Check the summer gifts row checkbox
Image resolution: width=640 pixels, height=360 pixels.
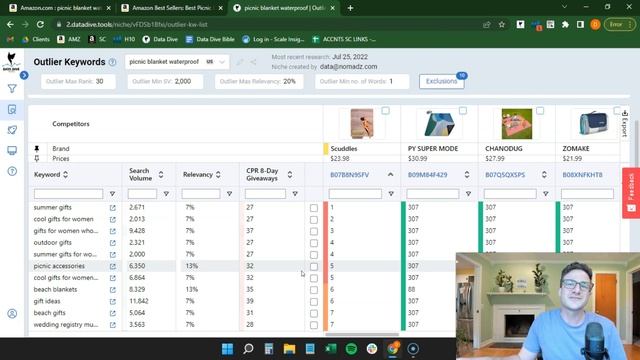tap(313, 208)
